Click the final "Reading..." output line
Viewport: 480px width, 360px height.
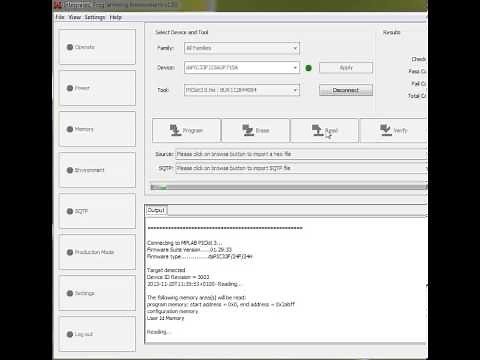[159, 332]
